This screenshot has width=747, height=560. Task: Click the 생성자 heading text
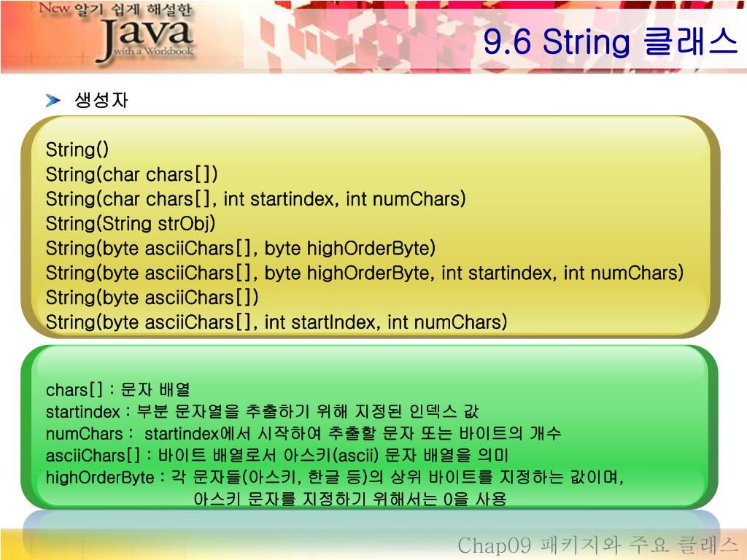(101, 100)
